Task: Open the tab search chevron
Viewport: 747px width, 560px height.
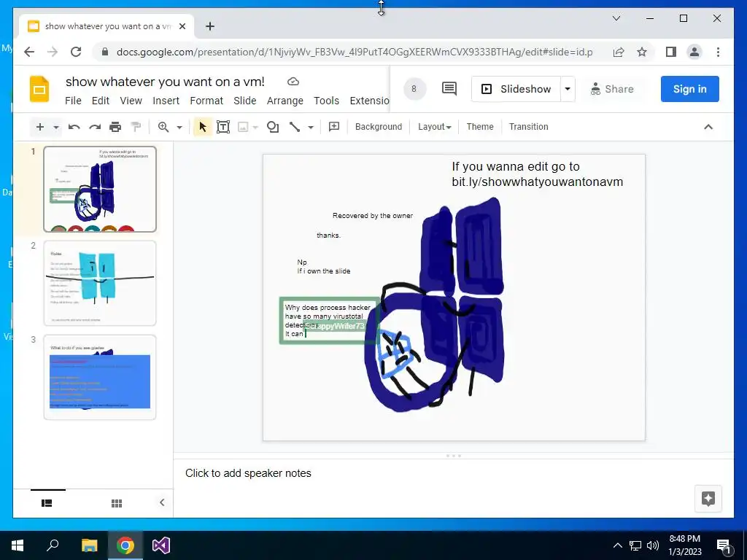Action: (616, 18)
